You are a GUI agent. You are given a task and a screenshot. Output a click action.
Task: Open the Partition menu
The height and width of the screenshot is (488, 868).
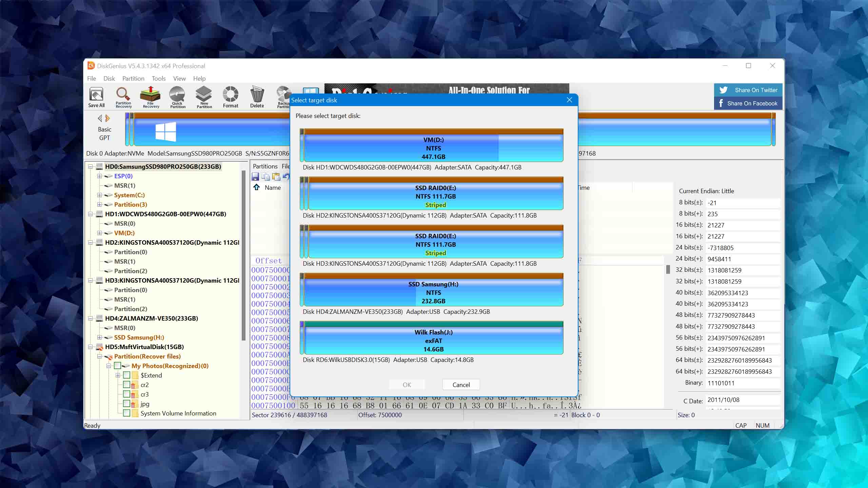coord(132,78)
